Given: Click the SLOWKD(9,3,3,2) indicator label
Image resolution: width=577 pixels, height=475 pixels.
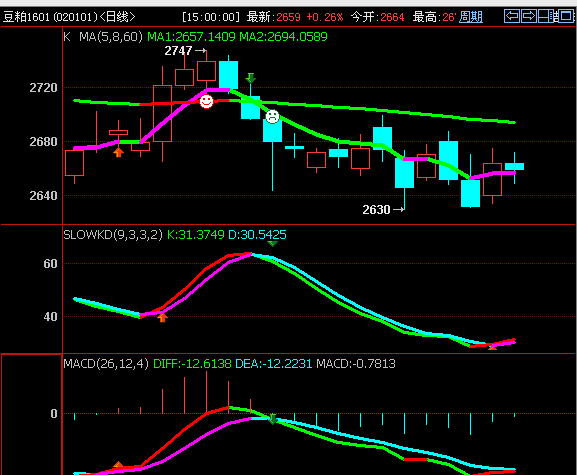Looking at the screenshot, I should coord(113,235).
